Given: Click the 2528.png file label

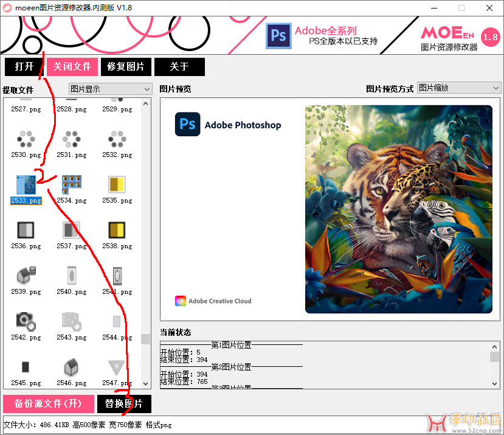Looking at the screenshot, I should tap(72, 109).
